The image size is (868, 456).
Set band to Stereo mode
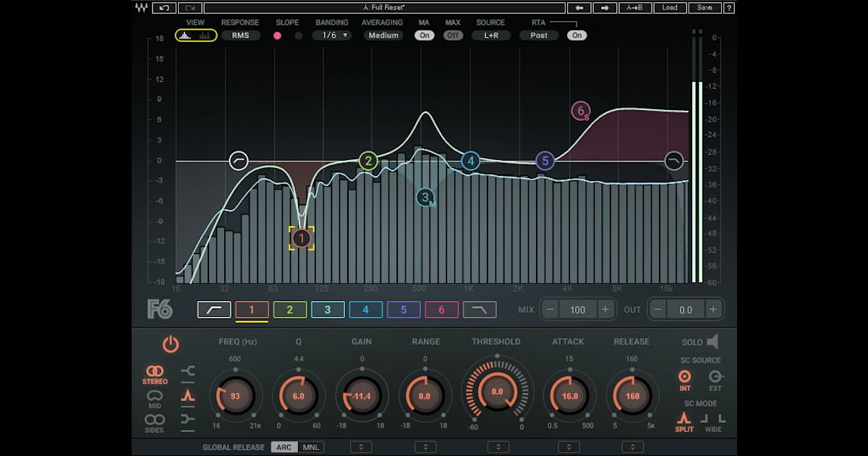click(x=155, y=375)
